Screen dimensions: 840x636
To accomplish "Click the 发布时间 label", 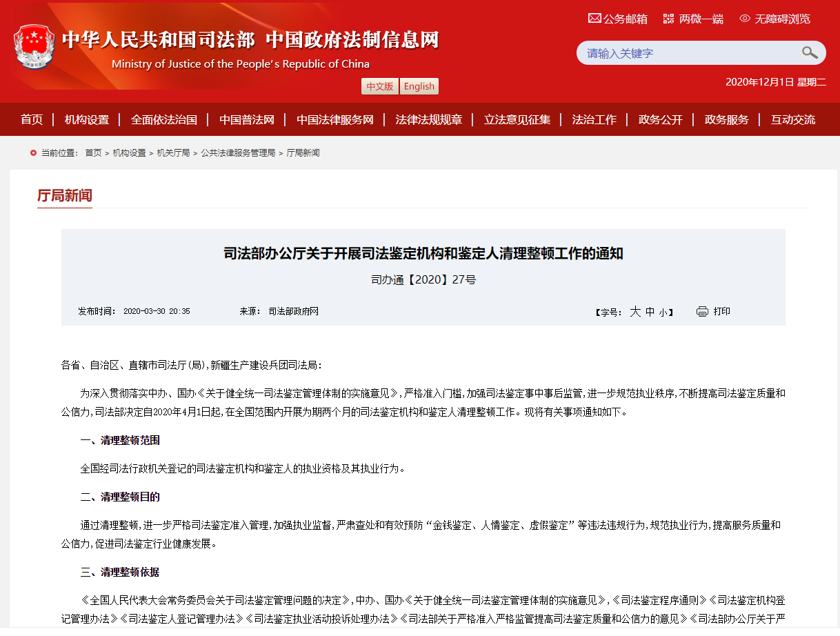I will click(x=97, y=312).
